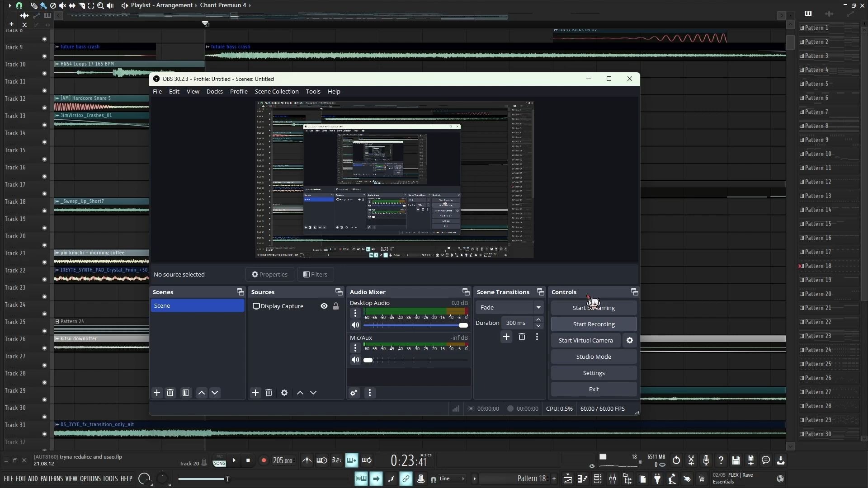The width and height of the screenshot is (868, 488).
Task: Toggle Display Capture visibility eye
Action: point(324,306)
